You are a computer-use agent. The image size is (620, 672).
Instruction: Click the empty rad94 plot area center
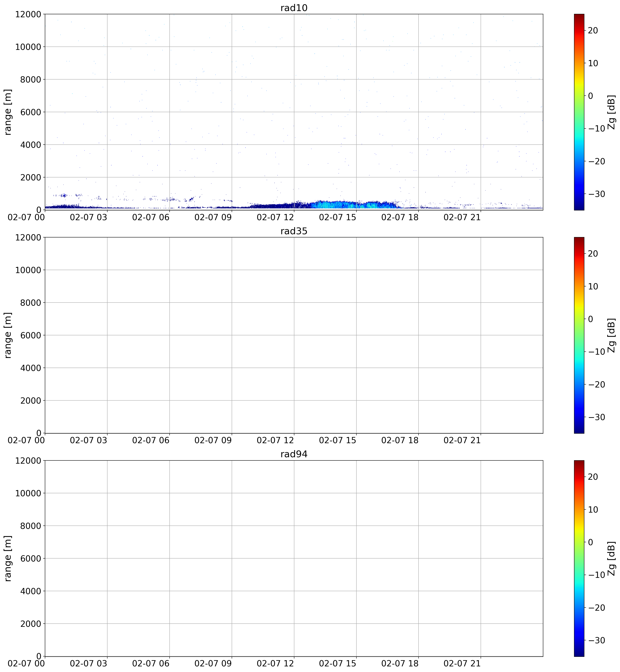pyautogui.click(x=294, y=558)
